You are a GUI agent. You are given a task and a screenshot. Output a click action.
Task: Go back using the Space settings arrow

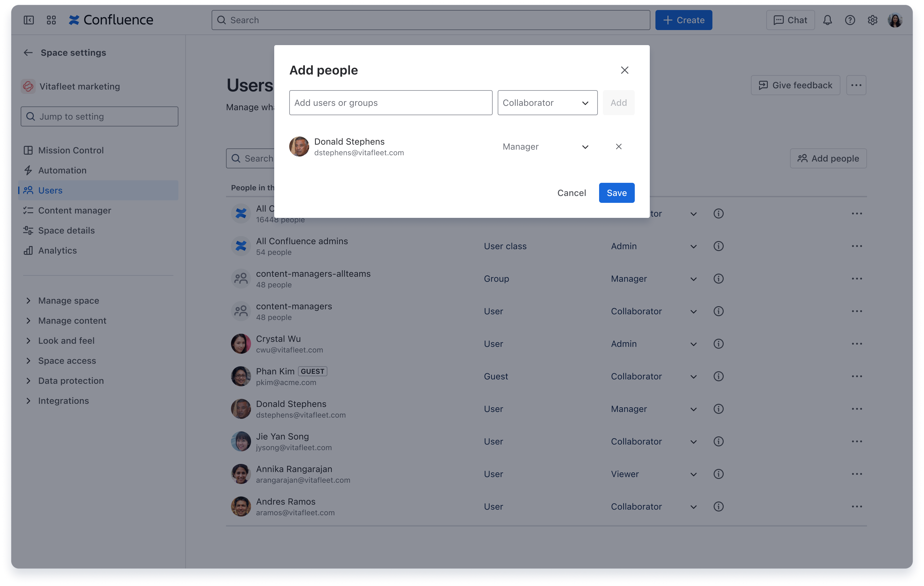[x=28, y=53]
